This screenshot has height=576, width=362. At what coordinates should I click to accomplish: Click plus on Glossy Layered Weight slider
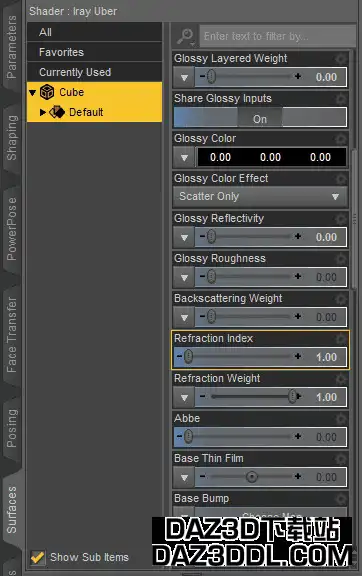[298, 76]
